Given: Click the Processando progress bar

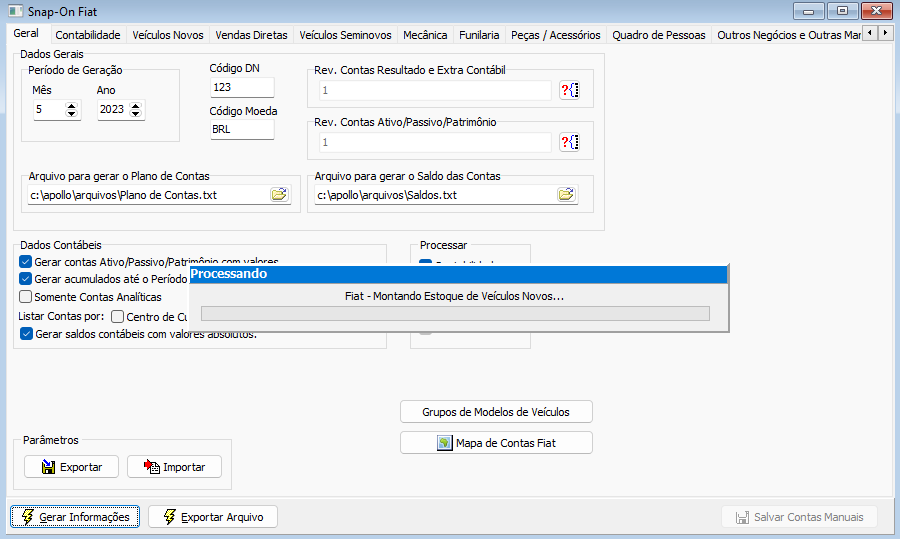Looking at the screenshot, I should point(455,313).
